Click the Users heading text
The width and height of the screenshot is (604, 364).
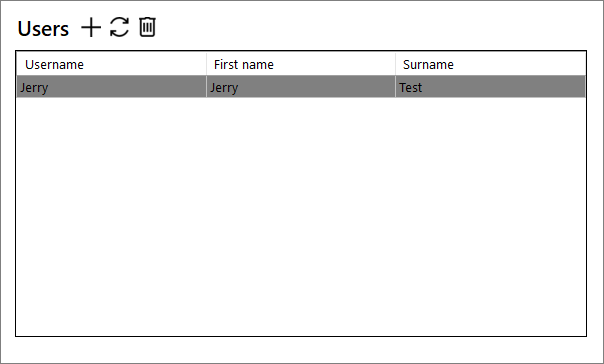coord(43,29)
